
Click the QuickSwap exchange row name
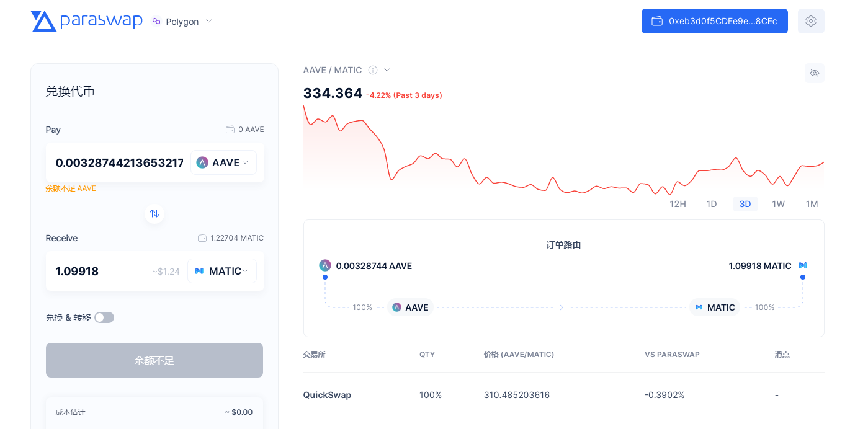coord(327,395)
